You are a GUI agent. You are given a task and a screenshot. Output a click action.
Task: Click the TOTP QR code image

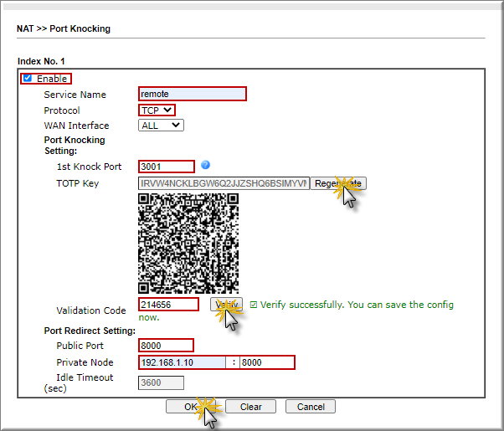click(188, 244)
